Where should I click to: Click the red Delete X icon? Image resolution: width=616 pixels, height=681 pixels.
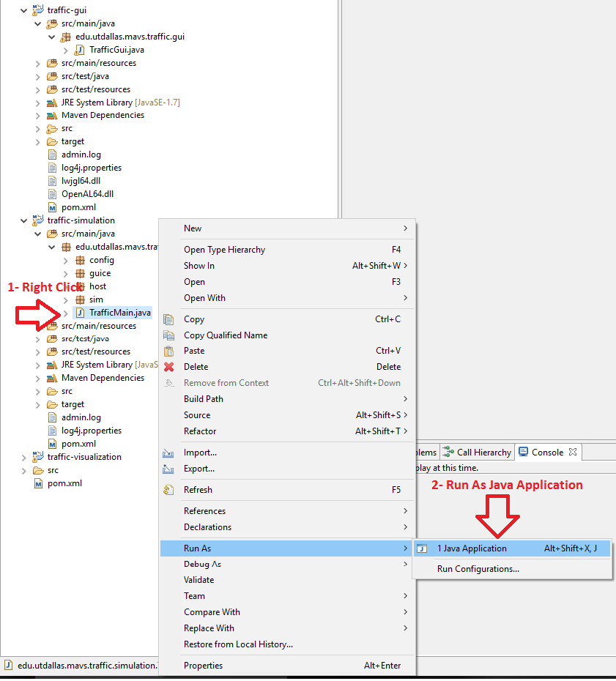168,367
